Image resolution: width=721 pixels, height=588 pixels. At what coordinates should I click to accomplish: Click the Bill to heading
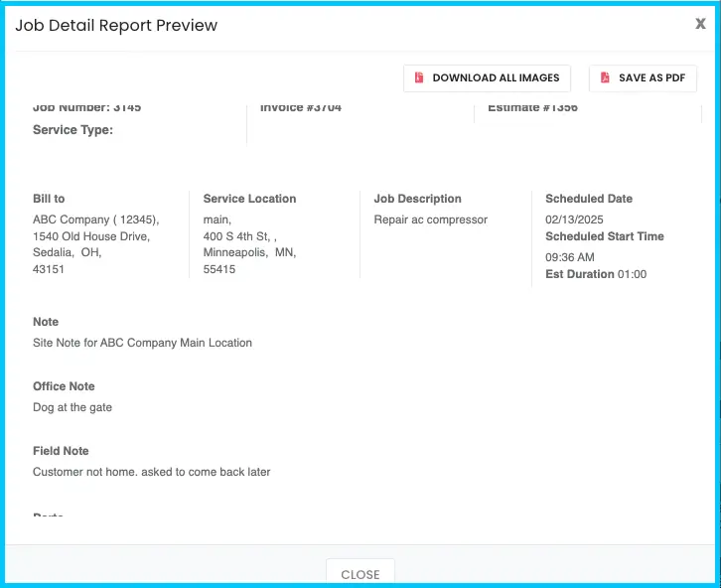click(49, 199)
